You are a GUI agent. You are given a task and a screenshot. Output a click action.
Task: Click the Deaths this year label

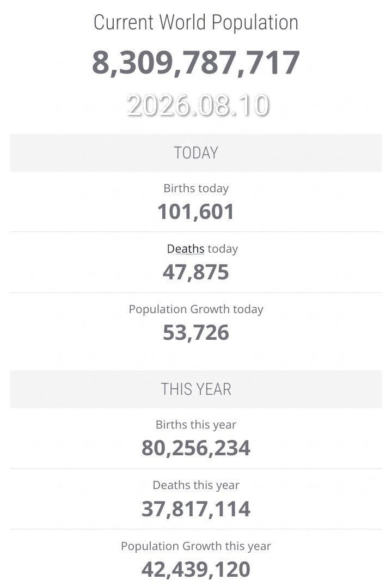(196, 485)
